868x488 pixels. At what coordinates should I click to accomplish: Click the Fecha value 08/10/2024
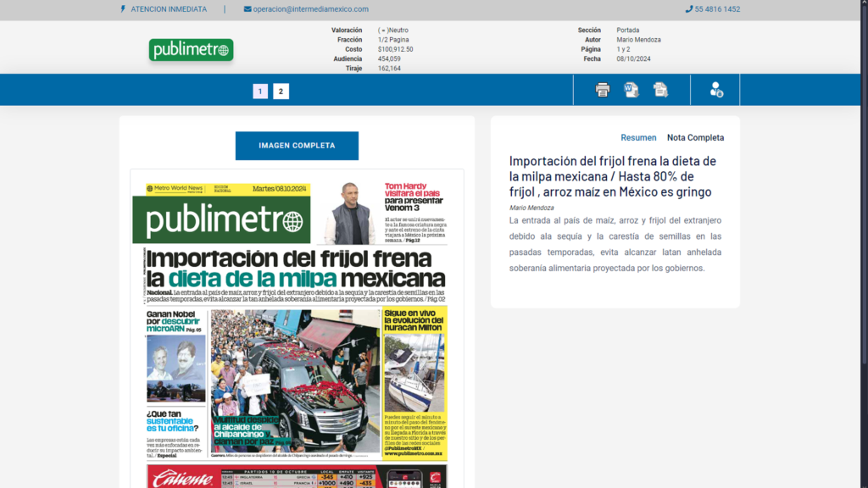coord(634,58)
